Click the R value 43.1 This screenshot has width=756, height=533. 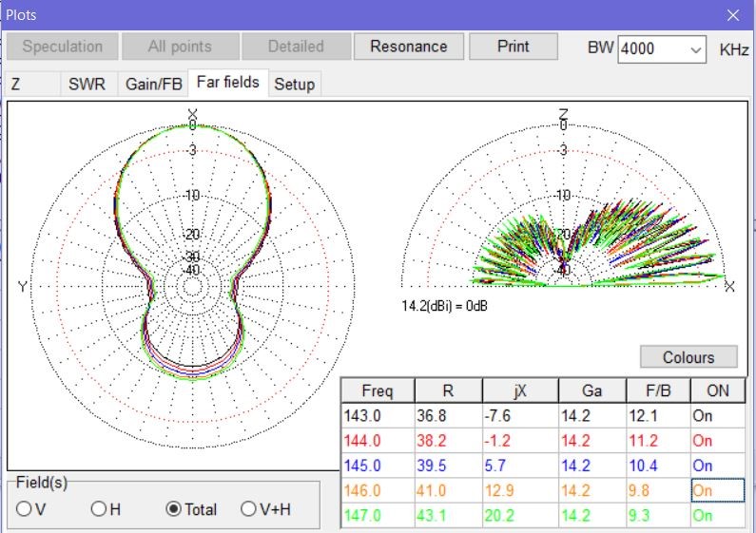449,516
